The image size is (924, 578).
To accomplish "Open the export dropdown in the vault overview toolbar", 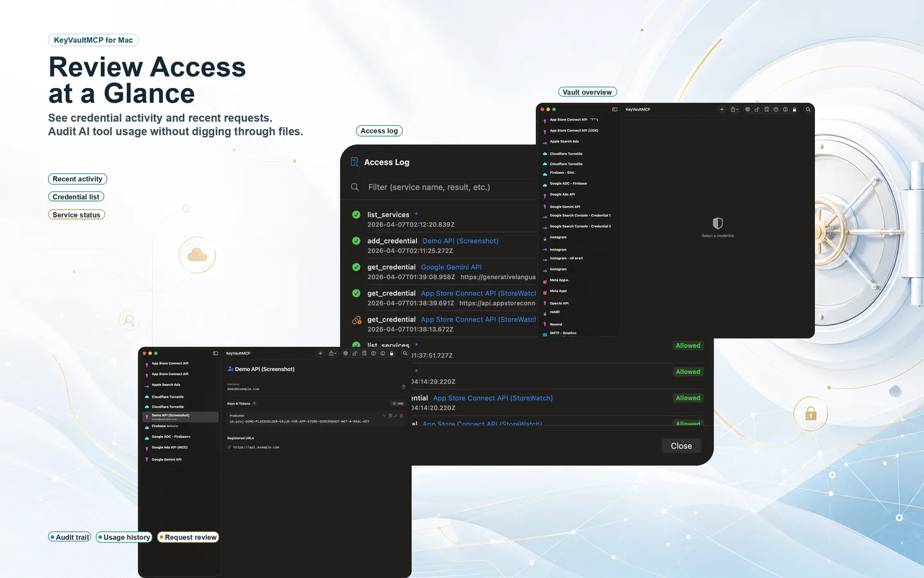I will point(735,109).
